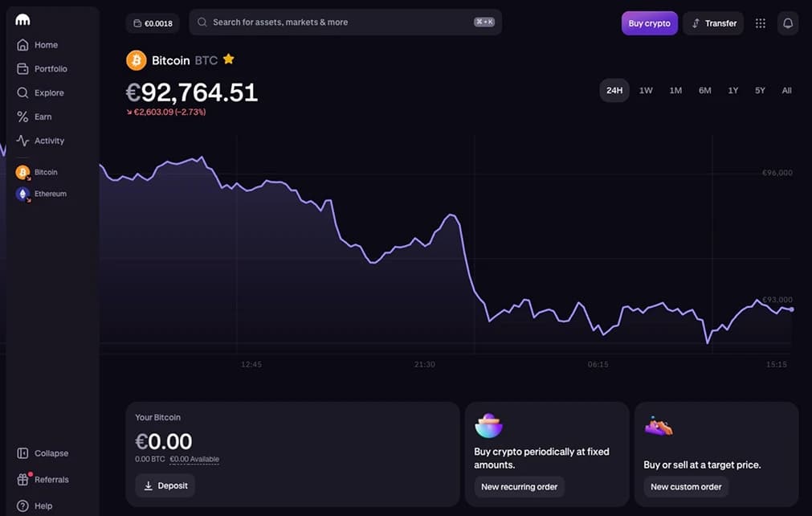Click the Buy crypto button
The width and height of the screenshot is (812, 516).
click(650, 23)
